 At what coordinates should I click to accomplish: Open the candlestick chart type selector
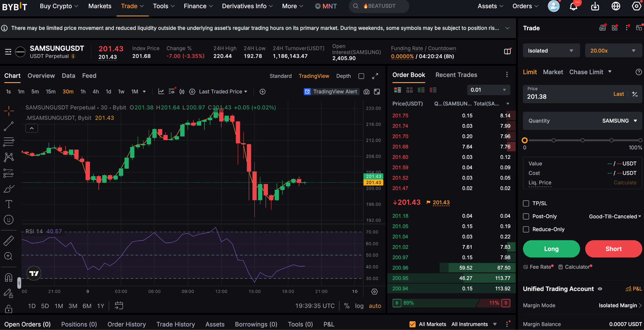click(x=182, y=92)
